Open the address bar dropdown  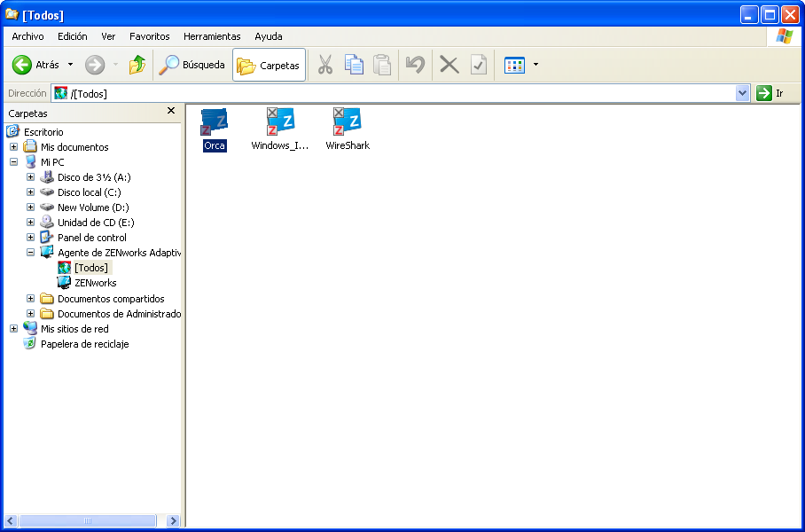pos(743,93)
